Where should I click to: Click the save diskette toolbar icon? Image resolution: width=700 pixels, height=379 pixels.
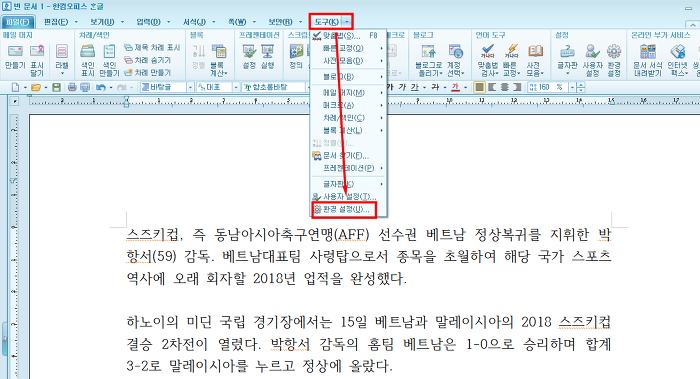56,87
